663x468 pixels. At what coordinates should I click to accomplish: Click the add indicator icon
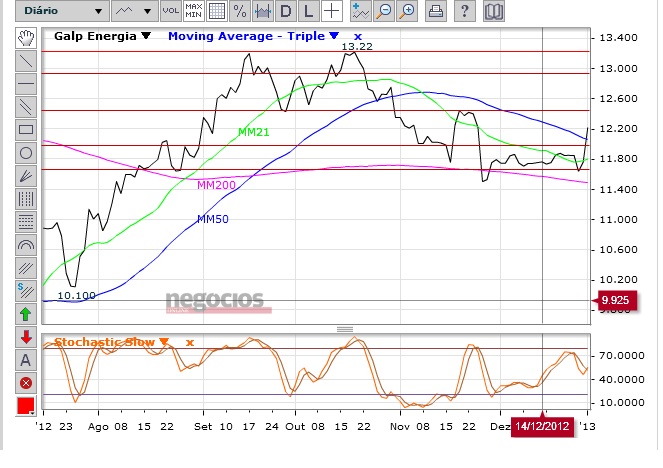[x=360, y=11]
